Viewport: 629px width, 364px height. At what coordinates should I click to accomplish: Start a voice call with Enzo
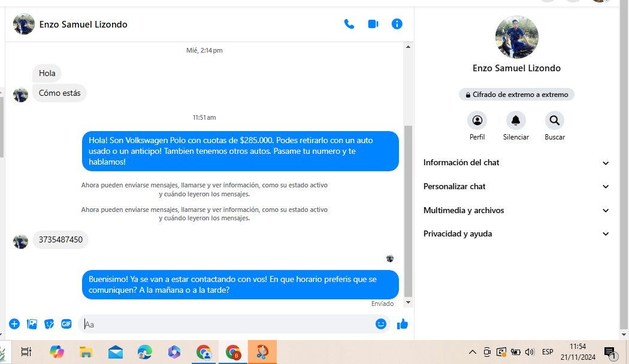349,24
